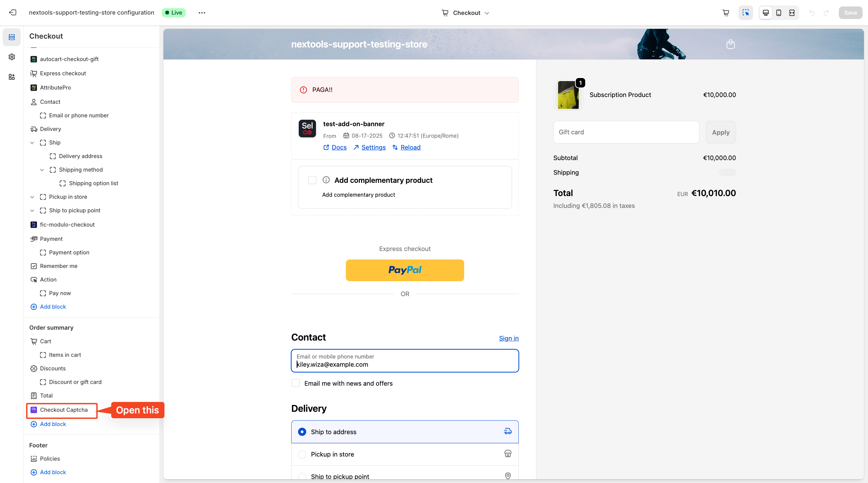The width and height of the screenshot is (868, 483).
Task: Check Add complementary product checkbox
Action: pos(312,180)
